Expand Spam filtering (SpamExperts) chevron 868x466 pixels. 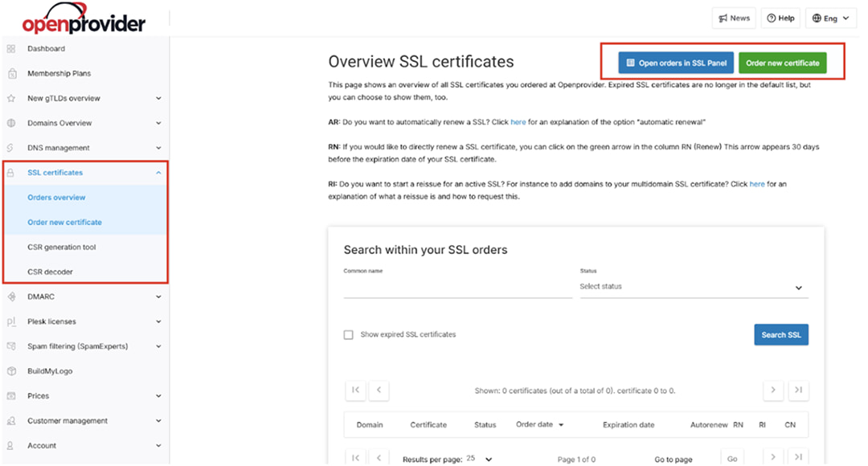(158, 346)
